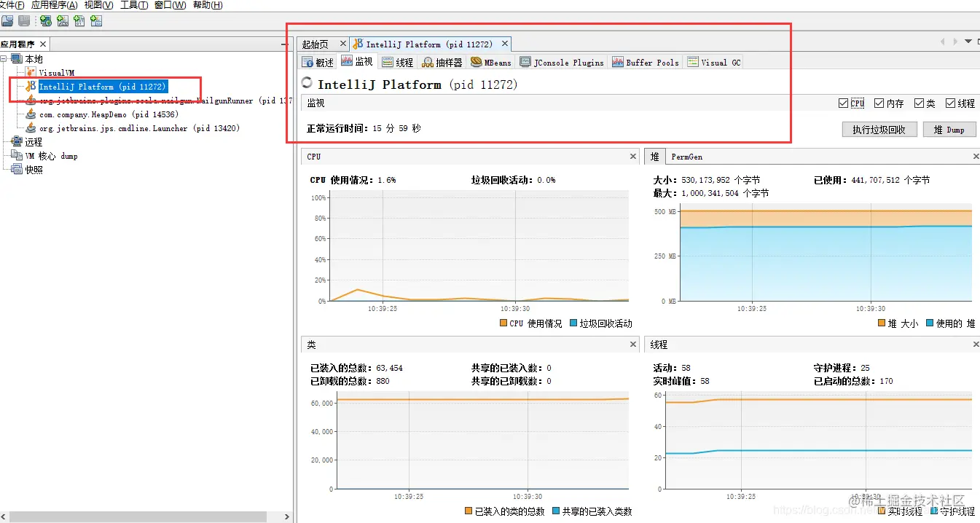Screen dimensions: 980x523
Task: Minimize the 应用程序 panel with the dash icon
Action: pyautogui.click(x=285, y=44)
